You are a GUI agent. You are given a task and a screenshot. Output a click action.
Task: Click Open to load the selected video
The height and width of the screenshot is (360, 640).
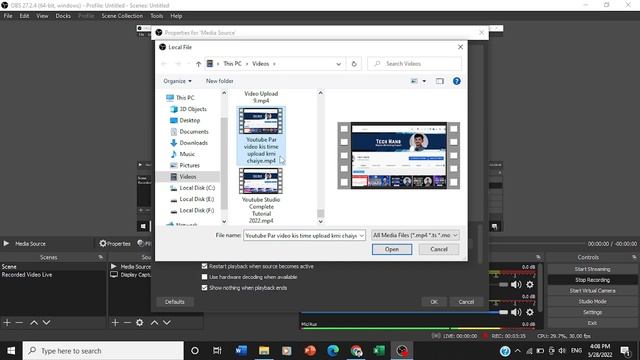392,249
